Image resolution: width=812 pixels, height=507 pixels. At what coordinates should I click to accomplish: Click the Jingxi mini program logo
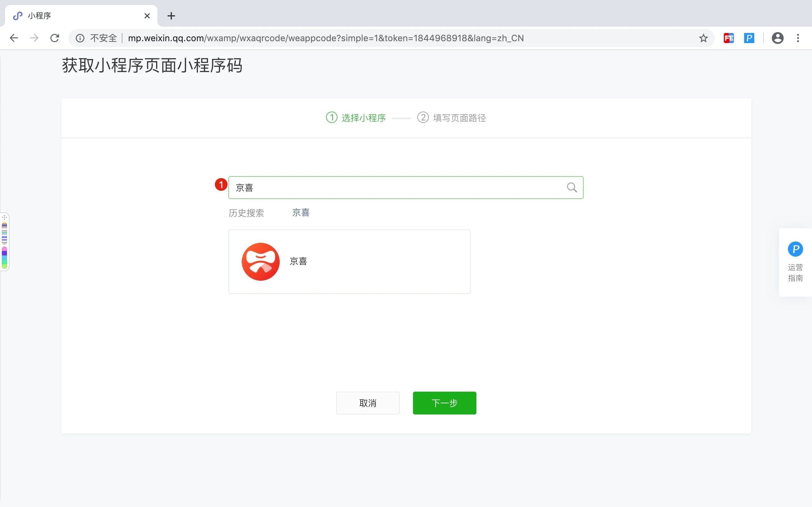tap(260, 261)
